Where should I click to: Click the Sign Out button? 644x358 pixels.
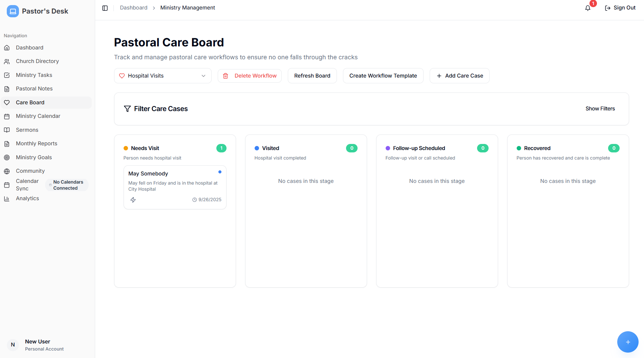click(x=620, y=8)
